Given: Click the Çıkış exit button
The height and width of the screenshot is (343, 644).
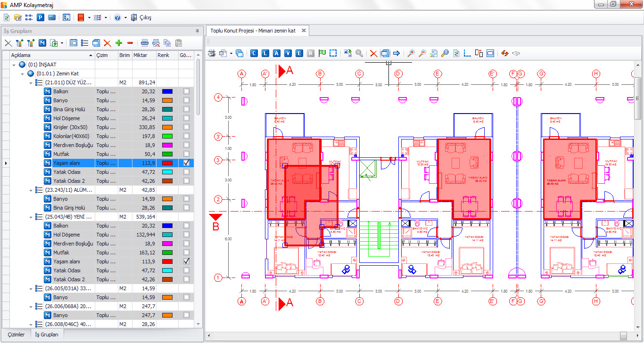Looking at the screenshot, I should [141, 17].
